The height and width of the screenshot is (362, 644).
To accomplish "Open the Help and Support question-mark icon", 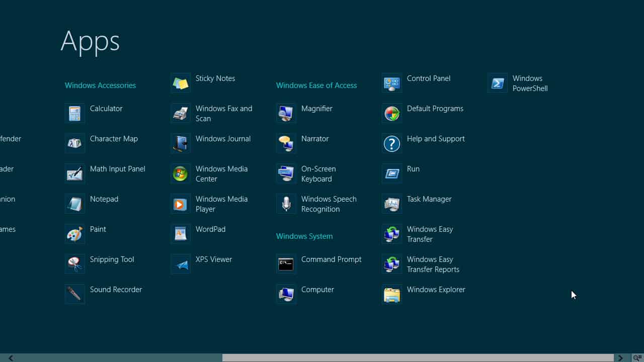I will [x=392, y=144].
